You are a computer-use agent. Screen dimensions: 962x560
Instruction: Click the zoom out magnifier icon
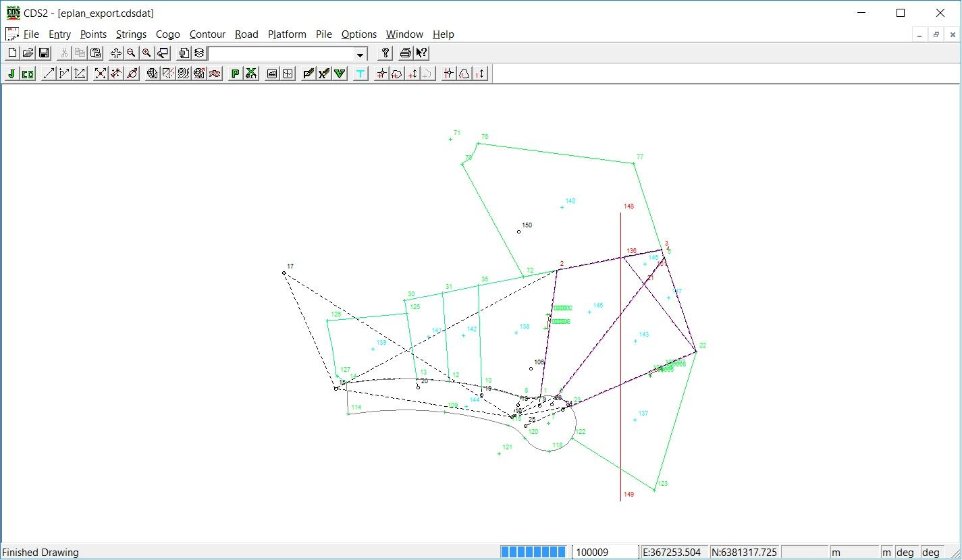tap(131, 53)
